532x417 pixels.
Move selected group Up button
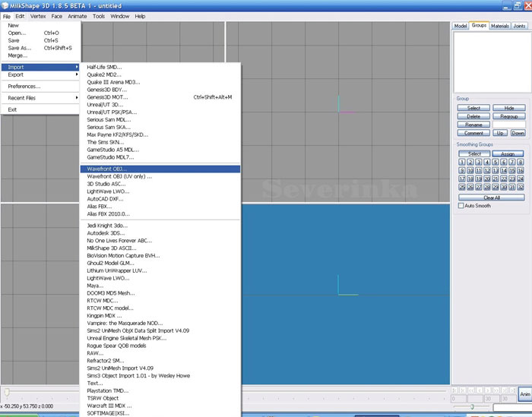tap(501, 133)
